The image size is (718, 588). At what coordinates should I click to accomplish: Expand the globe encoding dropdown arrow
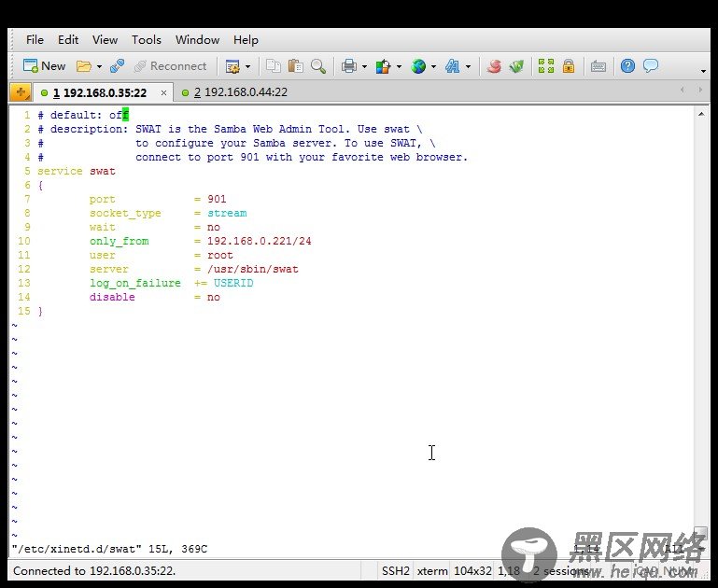point(433,67)
